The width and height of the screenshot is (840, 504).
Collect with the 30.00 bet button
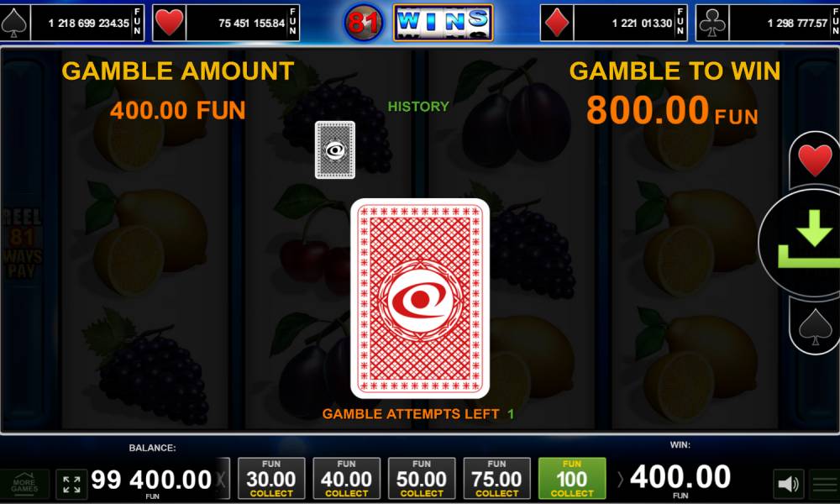271,478
